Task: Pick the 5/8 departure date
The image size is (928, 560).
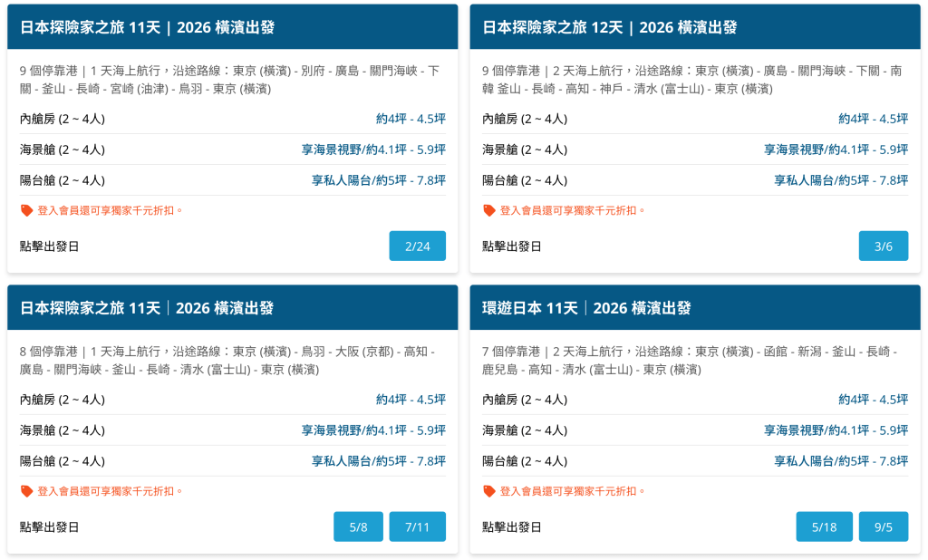Action: 358,526
